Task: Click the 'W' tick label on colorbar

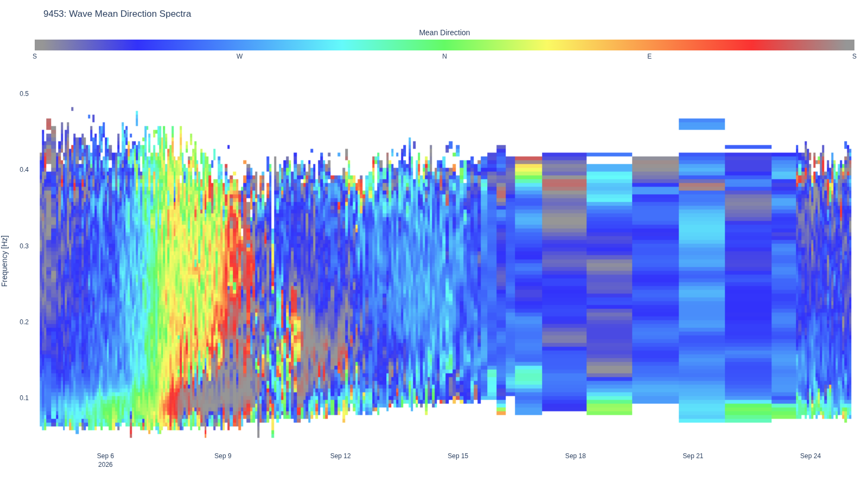Action: 240,56
